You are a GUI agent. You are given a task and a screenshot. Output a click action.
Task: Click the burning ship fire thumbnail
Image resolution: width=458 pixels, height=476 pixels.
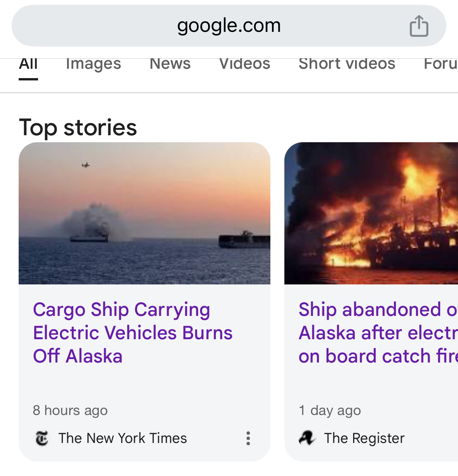coord(371,213)
